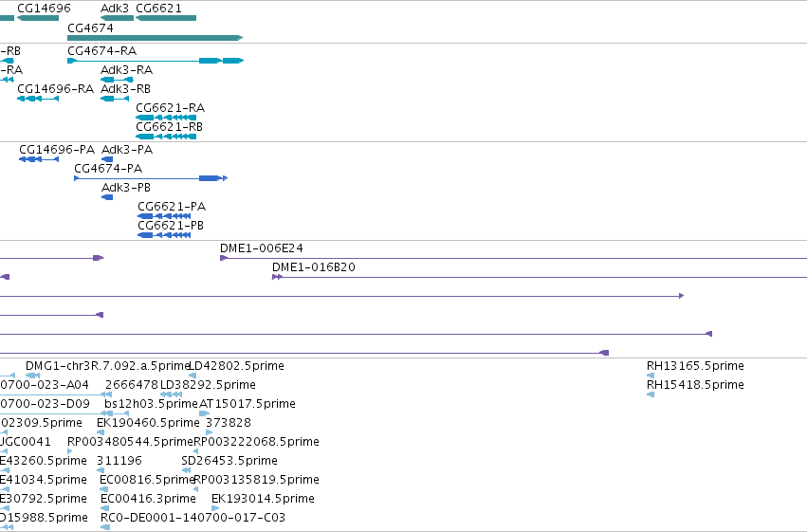
Task: Open the RP003480544.5prime EST label
Action: pos(130,442)
